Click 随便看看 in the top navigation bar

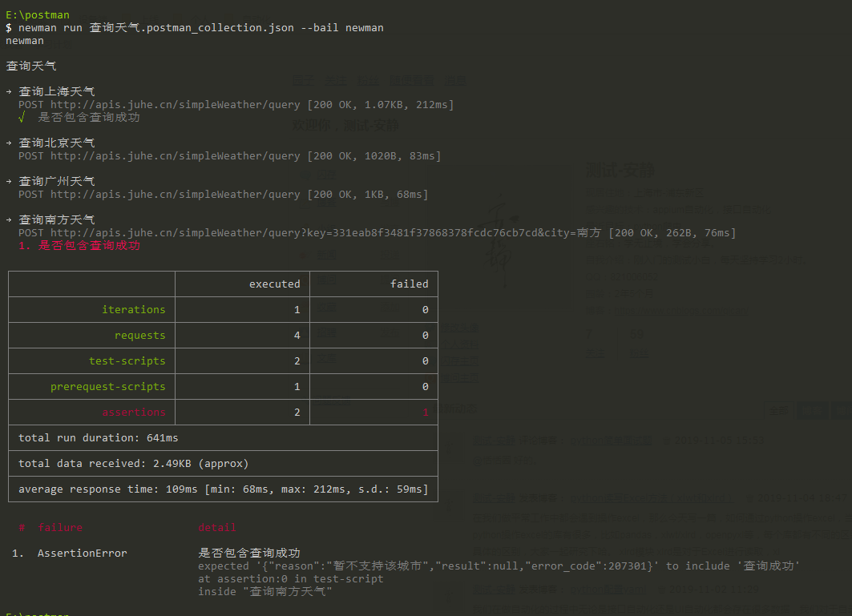(412, 80)
